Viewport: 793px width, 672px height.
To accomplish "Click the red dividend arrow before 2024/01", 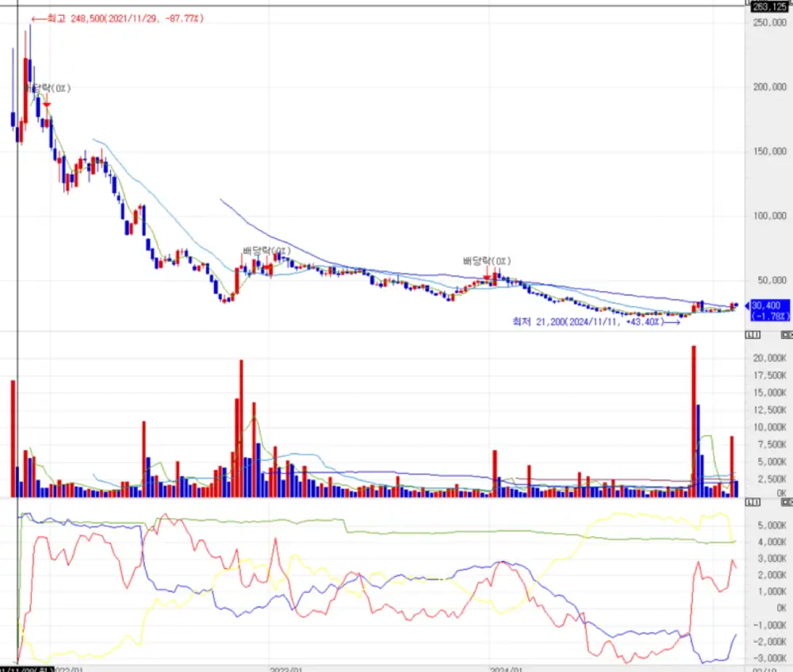I will click(x=486, y=277).
